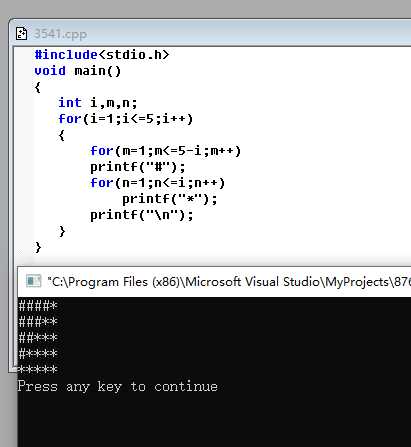Click the 3541.cpp window title text
This screenshot has height=447, width=411.
click(60, 34)
